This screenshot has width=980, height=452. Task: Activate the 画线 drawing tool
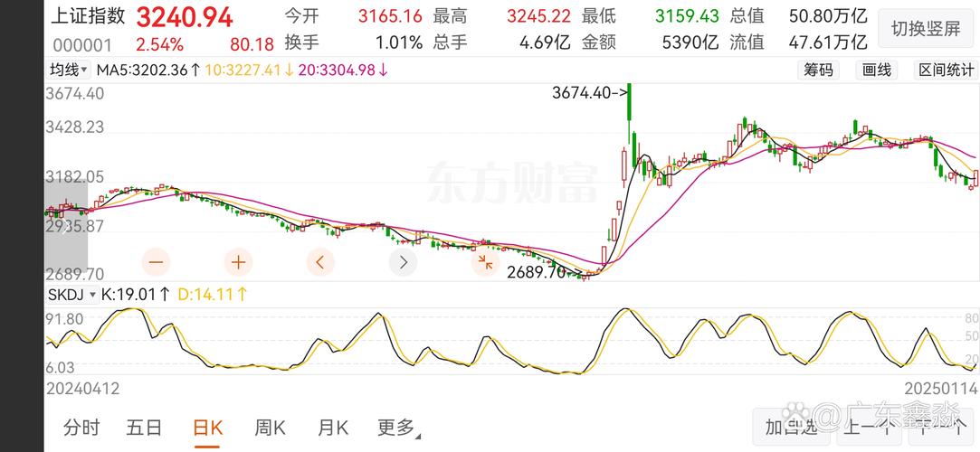(x=876, y=70)
